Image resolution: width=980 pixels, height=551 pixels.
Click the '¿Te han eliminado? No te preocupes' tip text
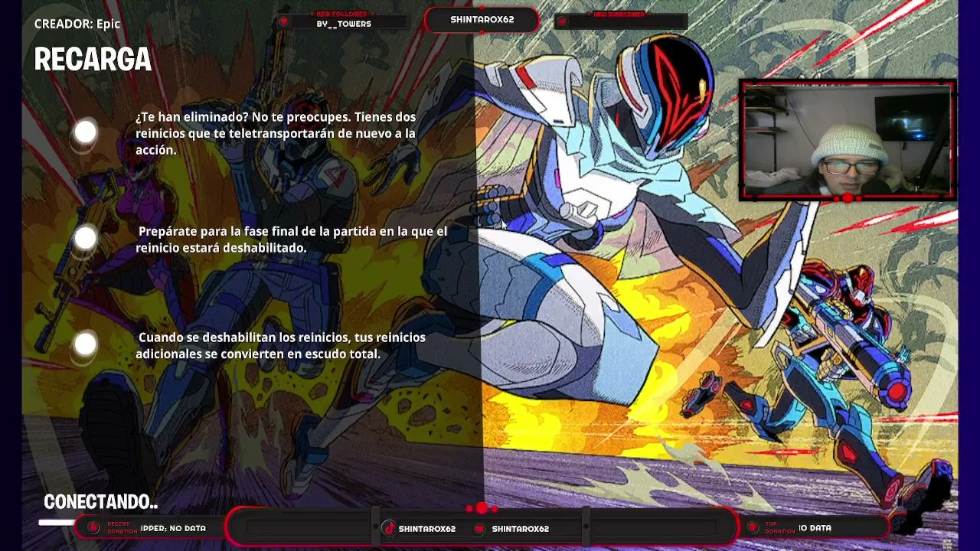[x=276, y=133]
